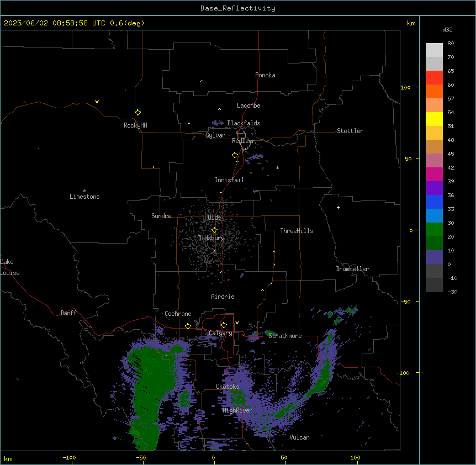The image size is (476, 465).
Task: Click the Drumheller label
Action: coord(352,269)
